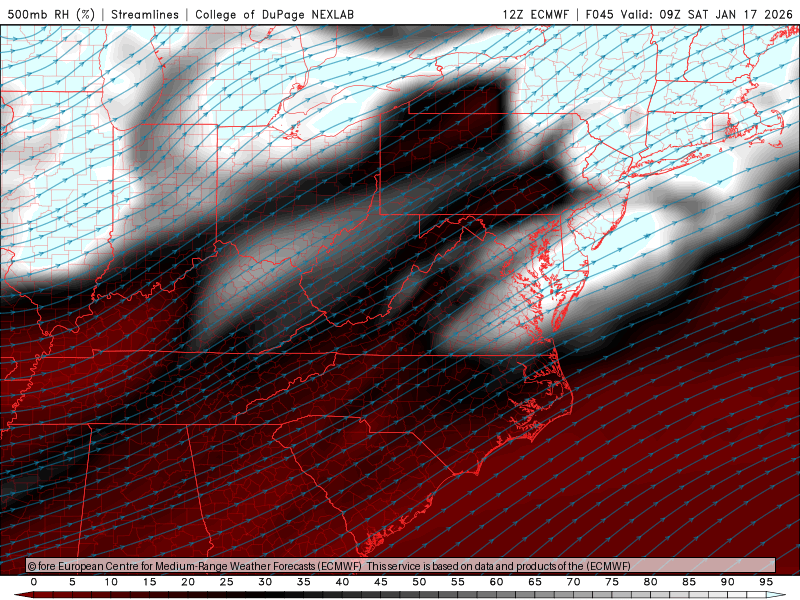Click the "F045" forecast hour label

tap(599, 14)
